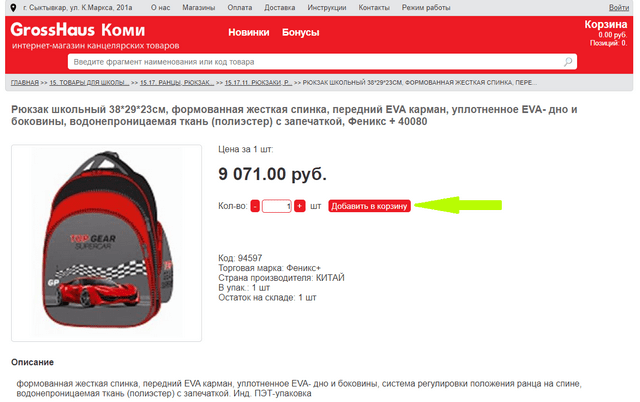Open the Контакты page

coord(374,8)
